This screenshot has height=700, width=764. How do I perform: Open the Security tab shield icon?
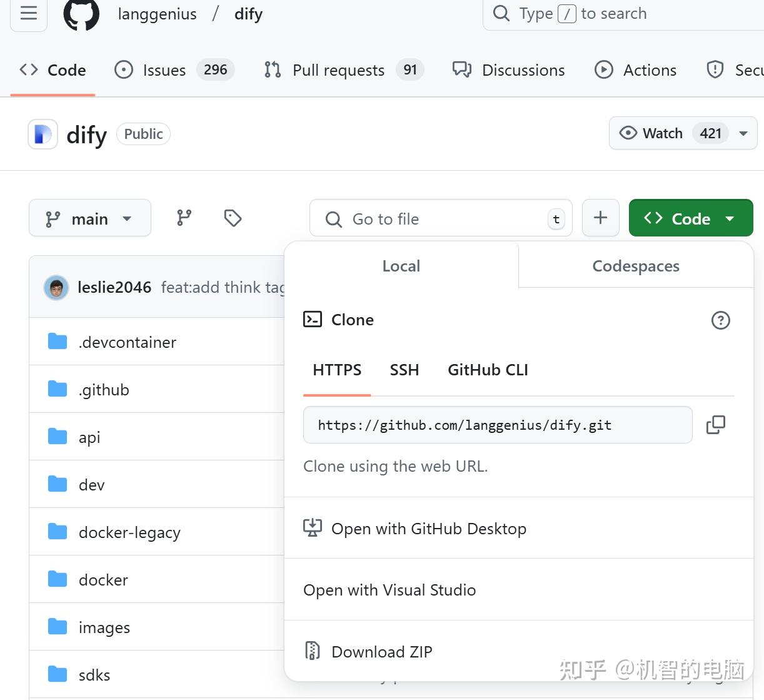(x=715, y=69)
